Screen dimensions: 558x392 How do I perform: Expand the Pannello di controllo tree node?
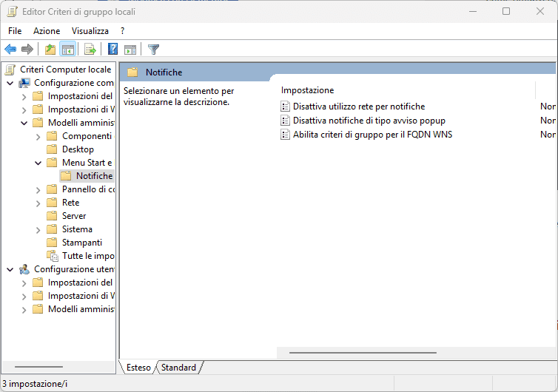(x=38, y=189)
